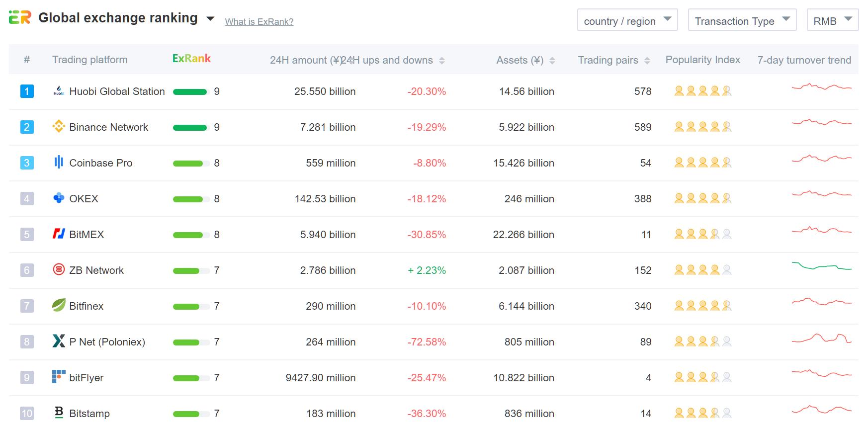Screen dimensions: 868x427
Task: Open the P Net (Poloniex) exchange link
Action: pos(107,342)
